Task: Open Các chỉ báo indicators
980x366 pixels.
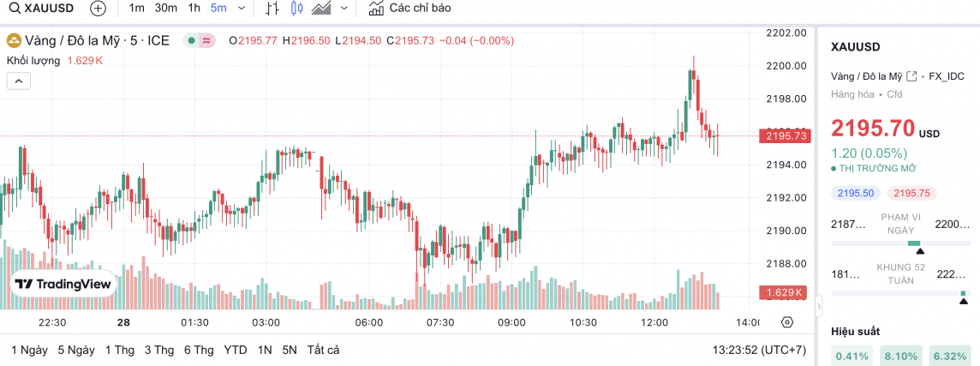Action: 410,9
